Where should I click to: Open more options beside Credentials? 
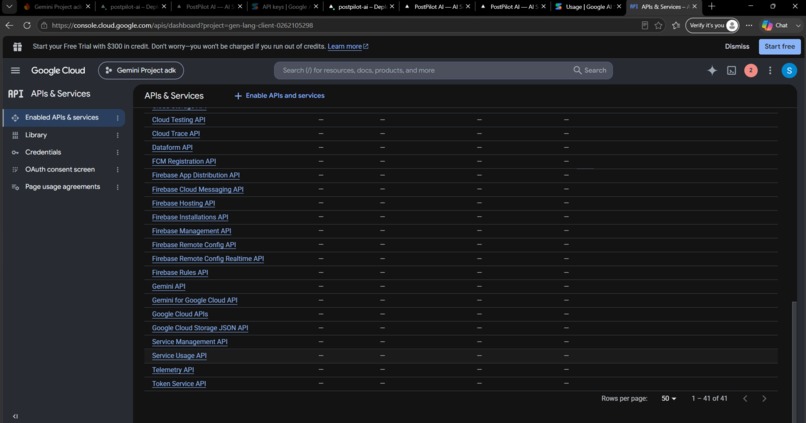pyautogui.click(x=118, y=152)
